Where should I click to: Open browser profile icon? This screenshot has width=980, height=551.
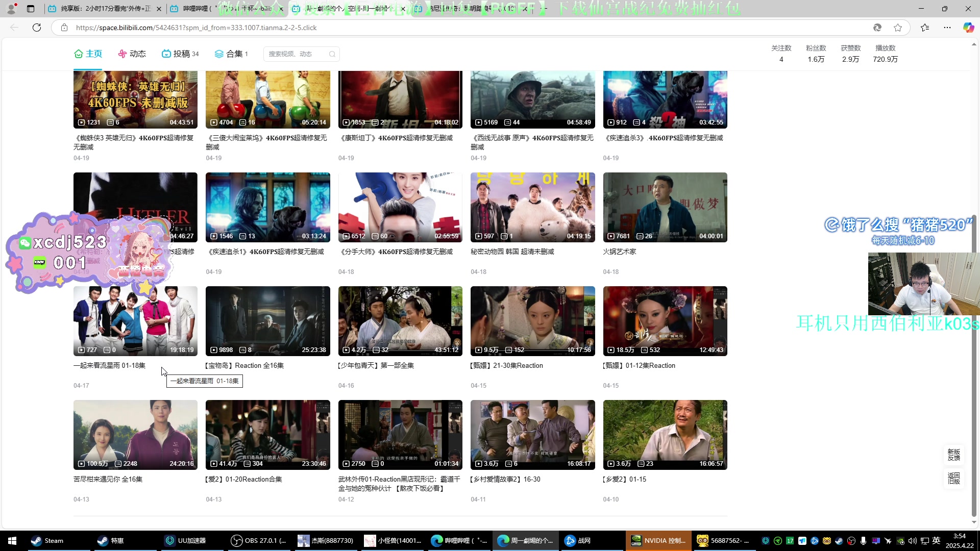click(x=12, y=9)
